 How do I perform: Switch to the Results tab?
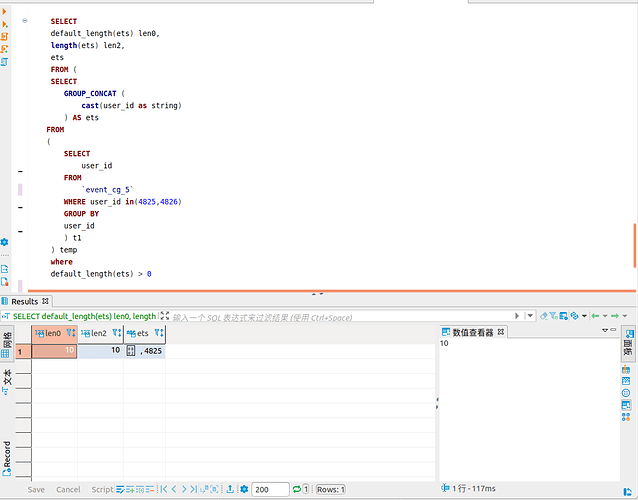(24, 301)
